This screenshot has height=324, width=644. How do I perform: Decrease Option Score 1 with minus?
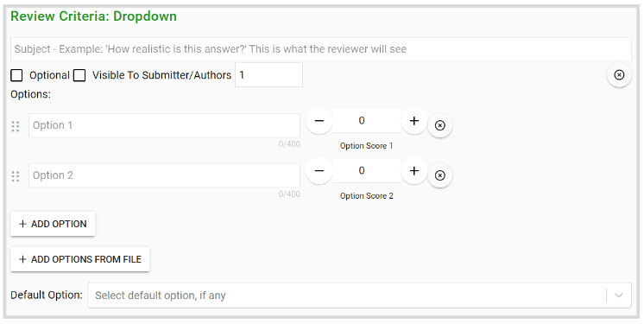(x=319, y=121)
